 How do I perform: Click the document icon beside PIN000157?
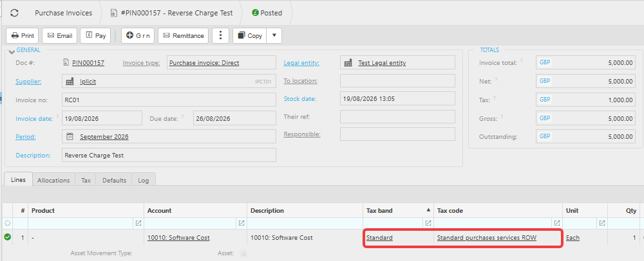[66, 63]
